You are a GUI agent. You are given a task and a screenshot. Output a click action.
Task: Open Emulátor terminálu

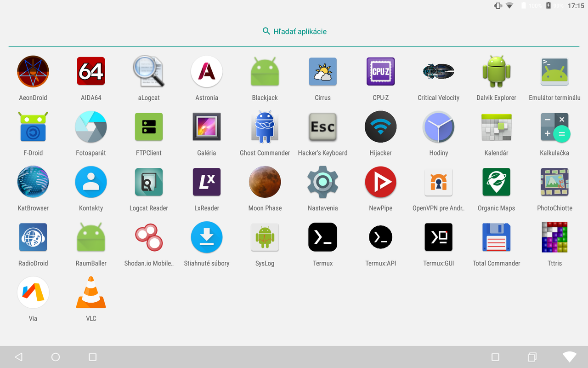pos(554,72)
